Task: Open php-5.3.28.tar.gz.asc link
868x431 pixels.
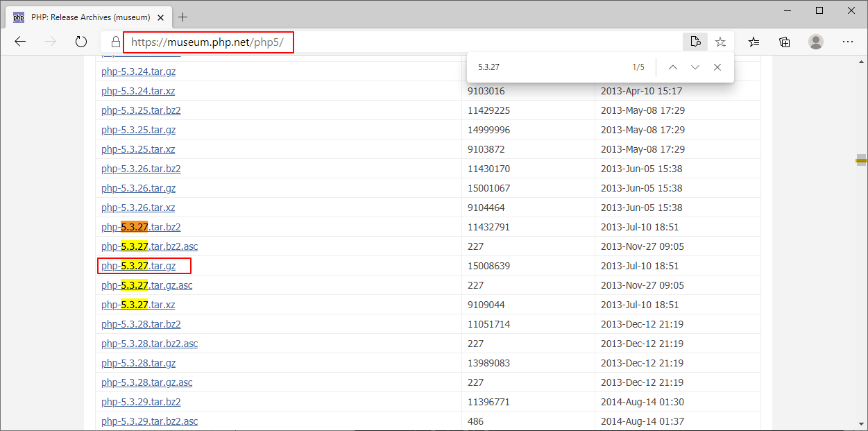Action: (147, 382)
